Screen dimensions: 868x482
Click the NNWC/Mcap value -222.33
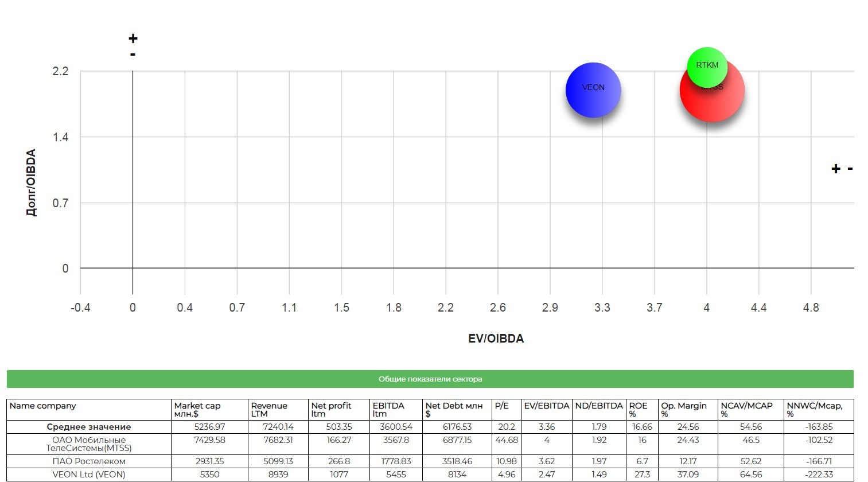coord(819,475)
